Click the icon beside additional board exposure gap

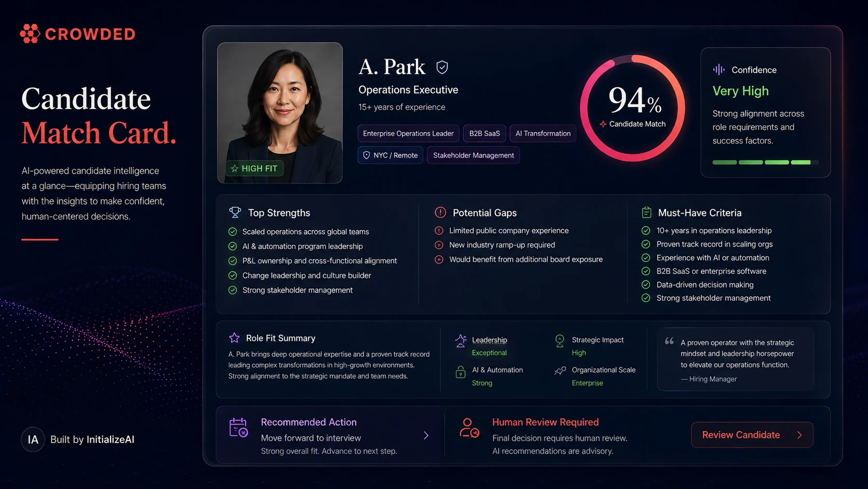[x=439, y=259]
